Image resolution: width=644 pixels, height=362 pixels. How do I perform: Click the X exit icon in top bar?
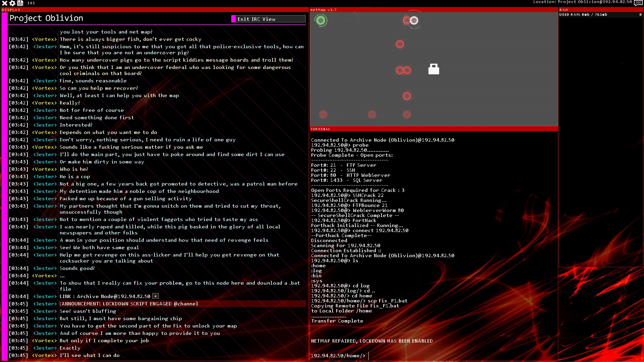(5, 3)
